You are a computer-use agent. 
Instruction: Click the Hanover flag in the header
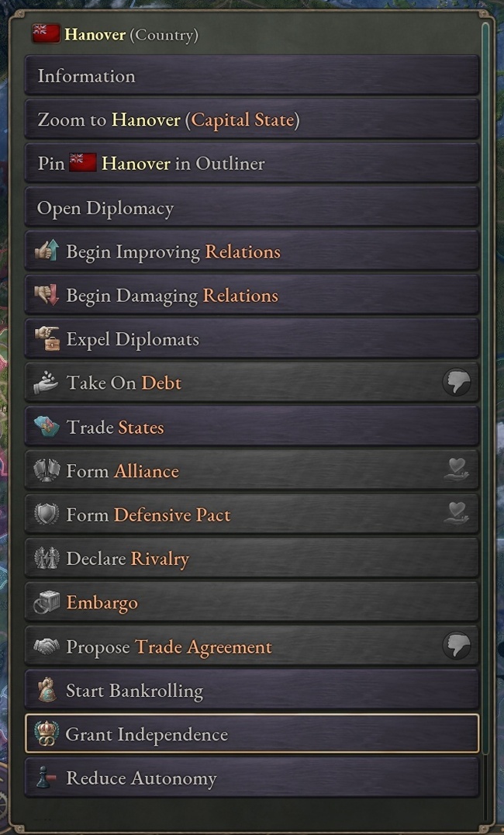click(x=46, y=34)
